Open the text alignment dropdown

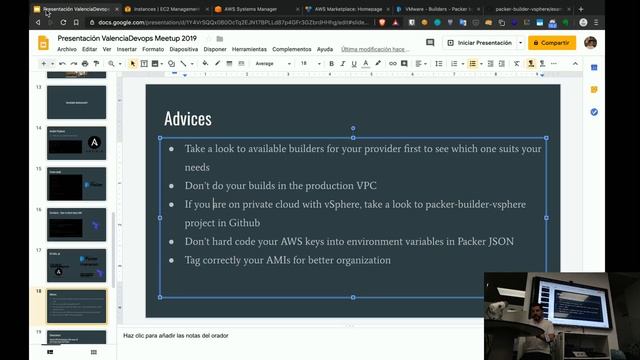click(420, 64)
